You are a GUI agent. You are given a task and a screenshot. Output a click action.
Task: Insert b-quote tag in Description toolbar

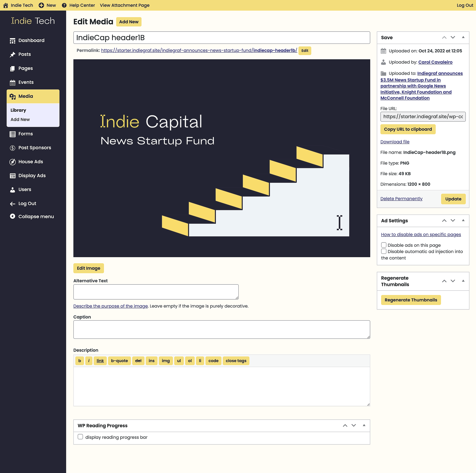point(119,361)
